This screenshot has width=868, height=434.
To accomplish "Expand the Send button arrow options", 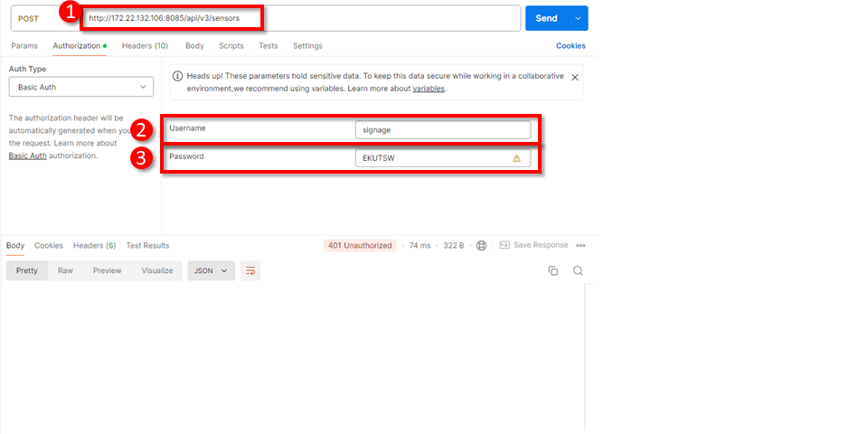I will point(579,18).
